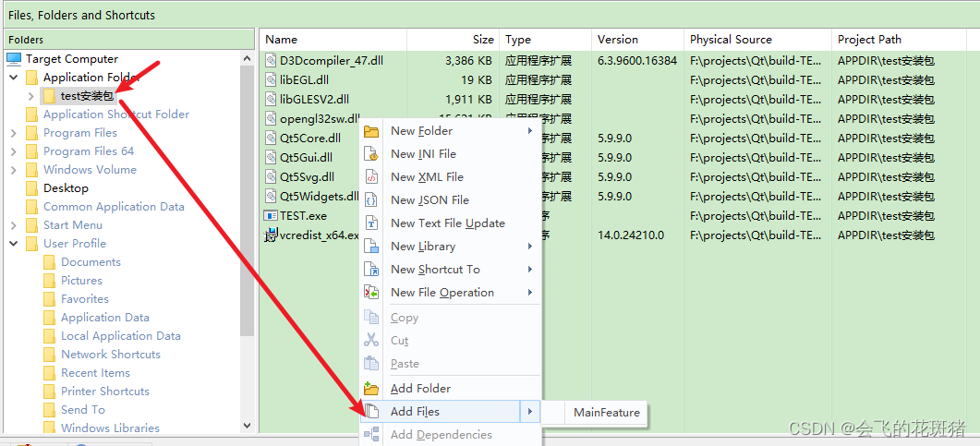Open the New Folder submenu arrow
The image size is (980, 446).
(530, 131)
